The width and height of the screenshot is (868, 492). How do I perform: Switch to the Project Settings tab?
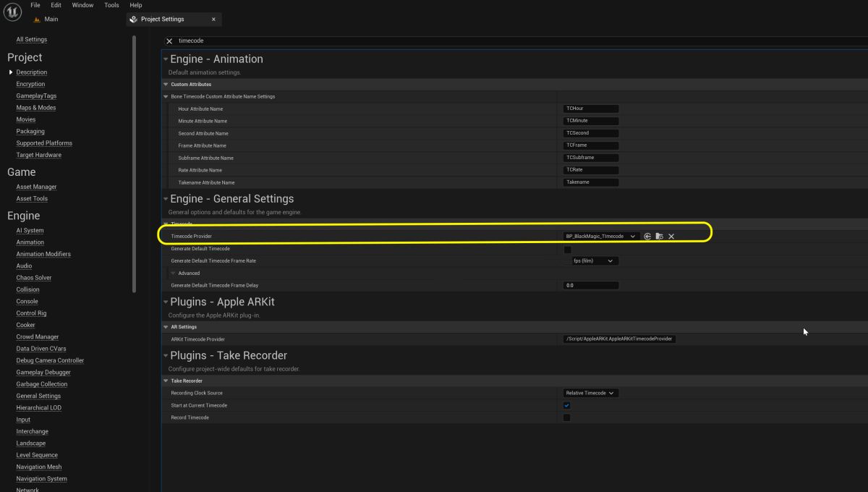pos(174,20)
